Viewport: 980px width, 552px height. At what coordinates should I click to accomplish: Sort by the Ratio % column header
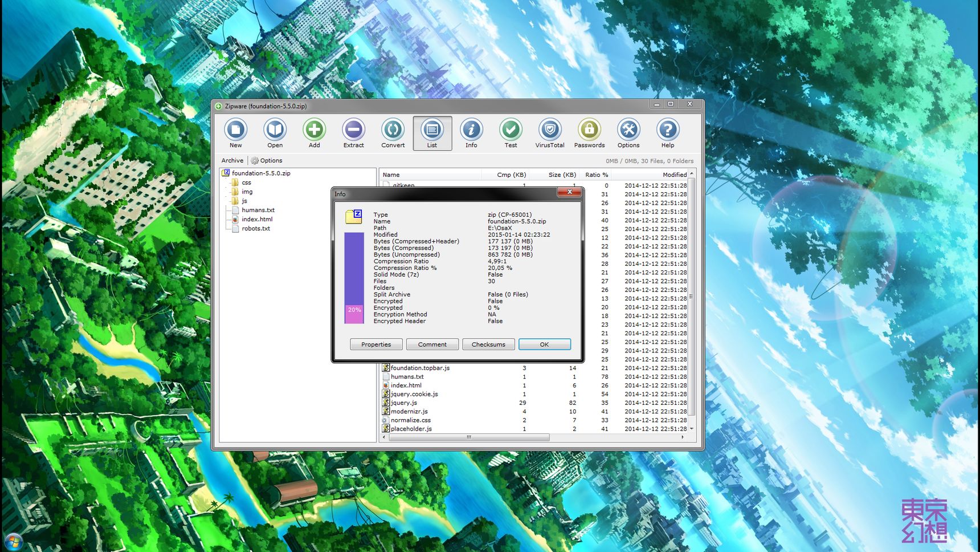[x=596, y=175]
